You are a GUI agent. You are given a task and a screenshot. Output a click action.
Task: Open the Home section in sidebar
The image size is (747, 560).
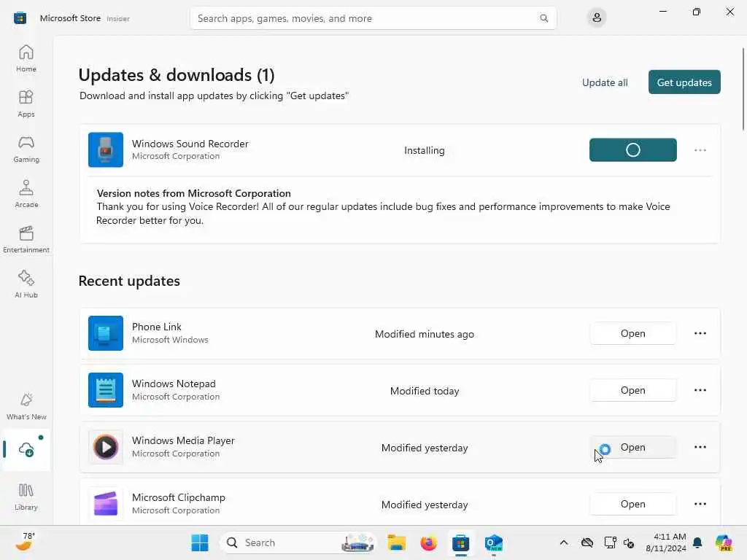(x=26, y=58)
